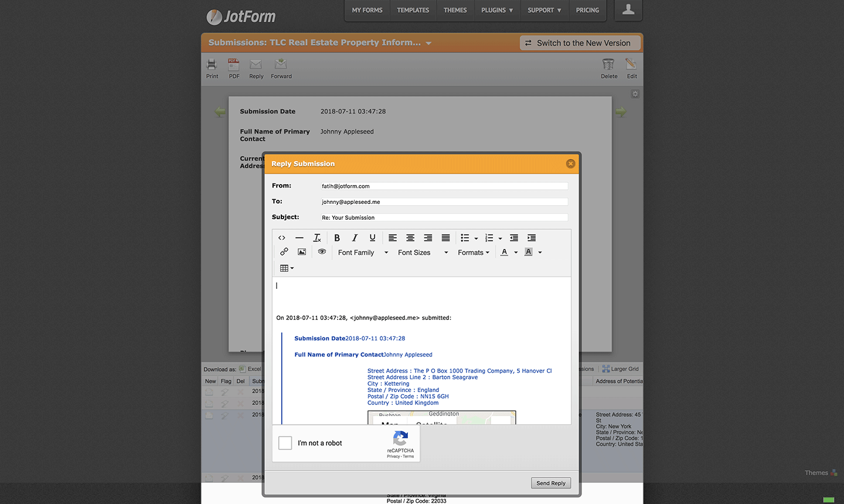Switch to the New Version

click(580, 43)
